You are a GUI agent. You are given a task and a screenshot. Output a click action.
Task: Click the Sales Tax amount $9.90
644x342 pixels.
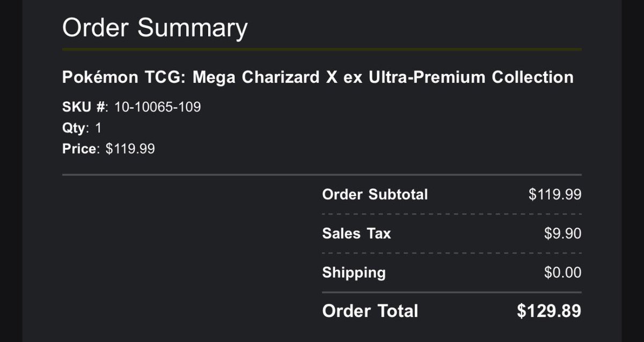coord(562,234)
